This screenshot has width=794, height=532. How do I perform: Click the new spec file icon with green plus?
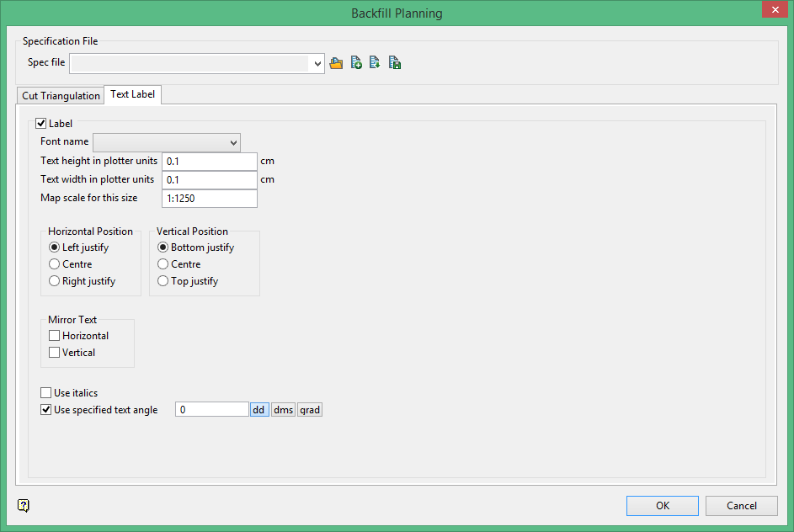[356, 63]
